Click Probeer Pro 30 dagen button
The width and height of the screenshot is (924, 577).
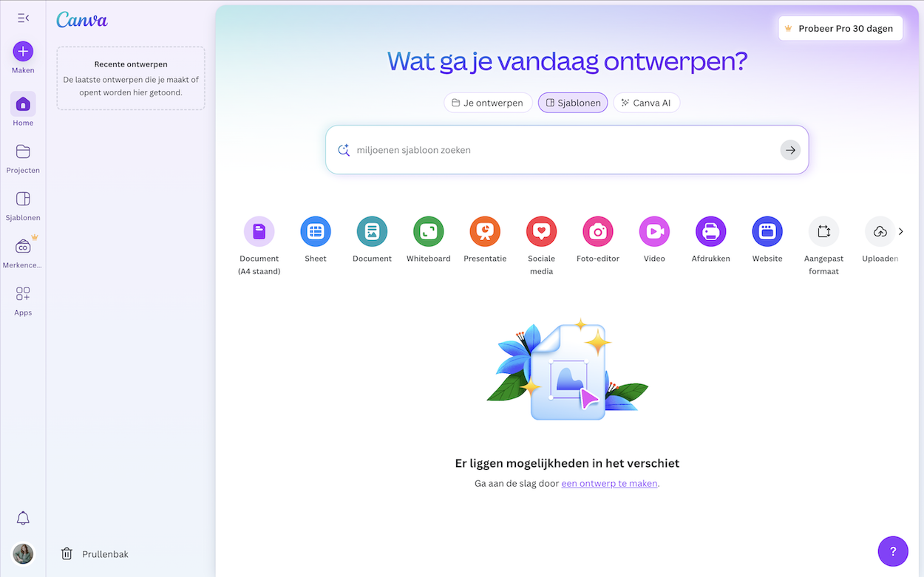[840, 29]
